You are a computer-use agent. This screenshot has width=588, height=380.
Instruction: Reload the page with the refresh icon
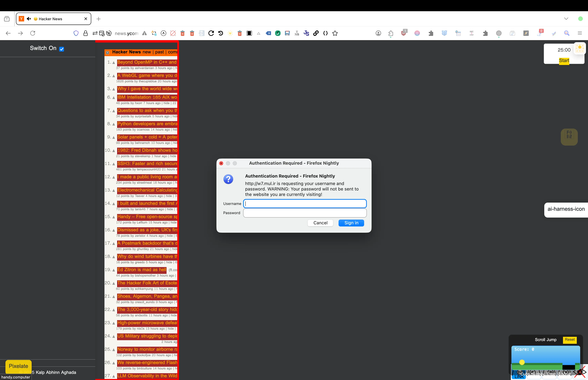[32, 33]
